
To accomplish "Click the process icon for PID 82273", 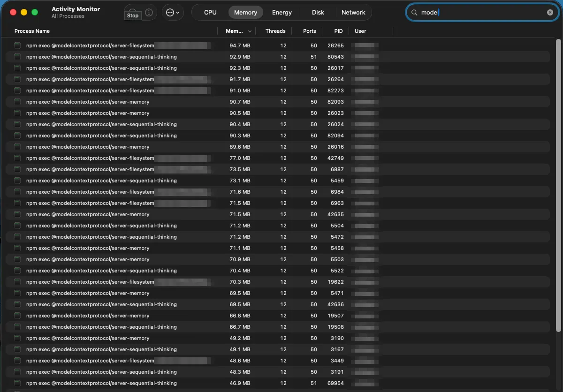I will (x=17, y=90).
